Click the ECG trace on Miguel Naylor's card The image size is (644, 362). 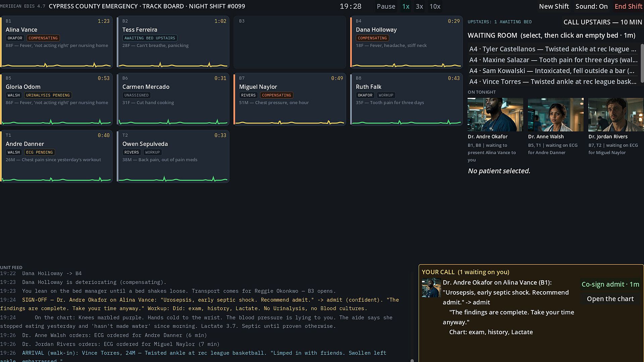pyautogui.click(x=290, y=122)
